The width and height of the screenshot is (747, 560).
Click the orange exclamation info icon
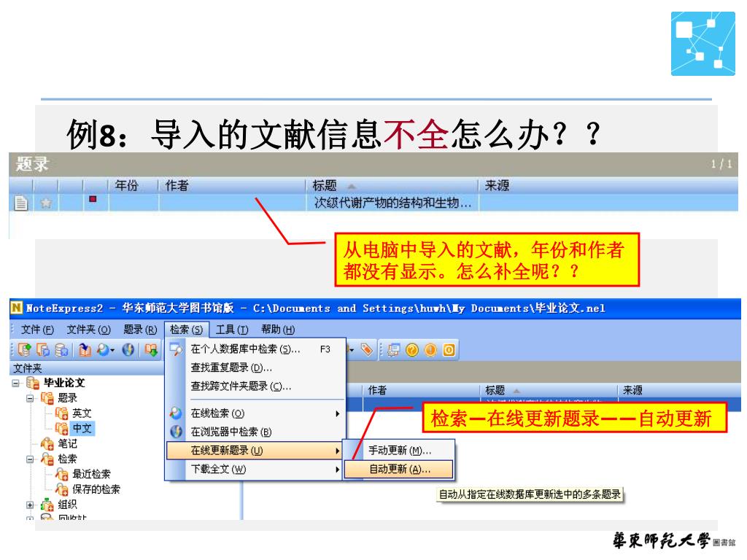tap(430, 350)
